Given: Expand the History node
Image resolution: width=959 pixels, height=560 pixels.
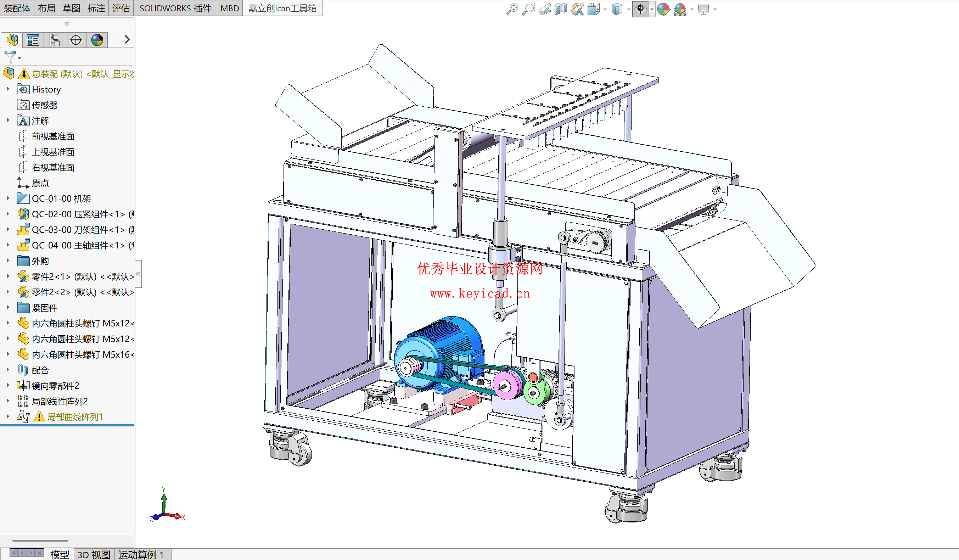Looking at the screenshot, I should [7, 89].
